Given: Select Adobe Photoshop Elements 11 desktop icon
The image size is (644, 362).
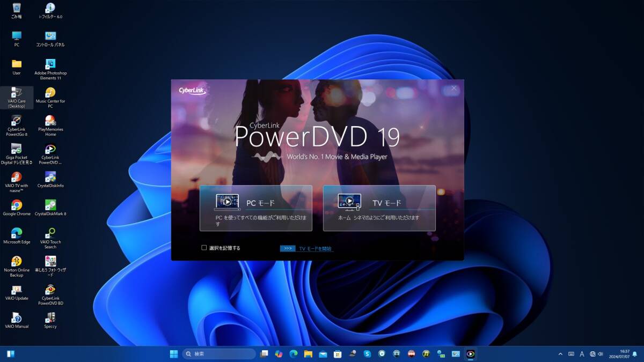Looking at the screenshot, I should 50,69.
